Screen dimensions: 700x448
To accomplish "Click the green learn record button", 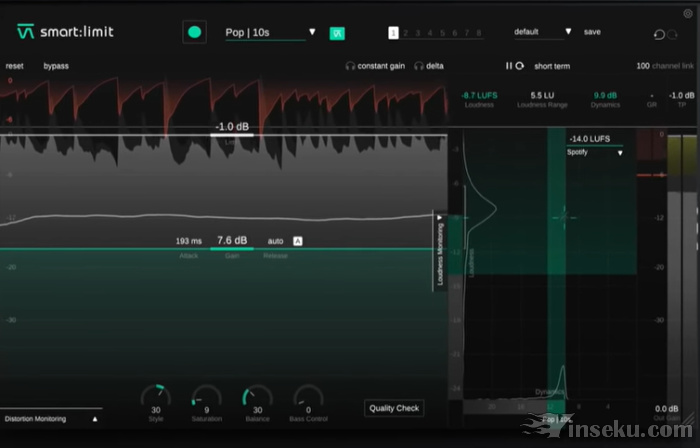I will pyautogui.click(x=194, y=32).
